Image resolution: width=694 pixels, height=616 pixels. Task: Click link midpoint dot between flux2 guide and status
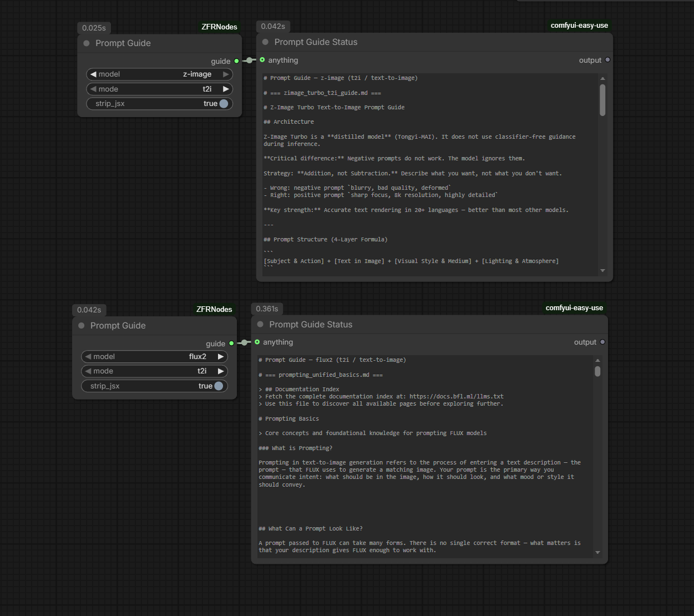tap(245, 343)
